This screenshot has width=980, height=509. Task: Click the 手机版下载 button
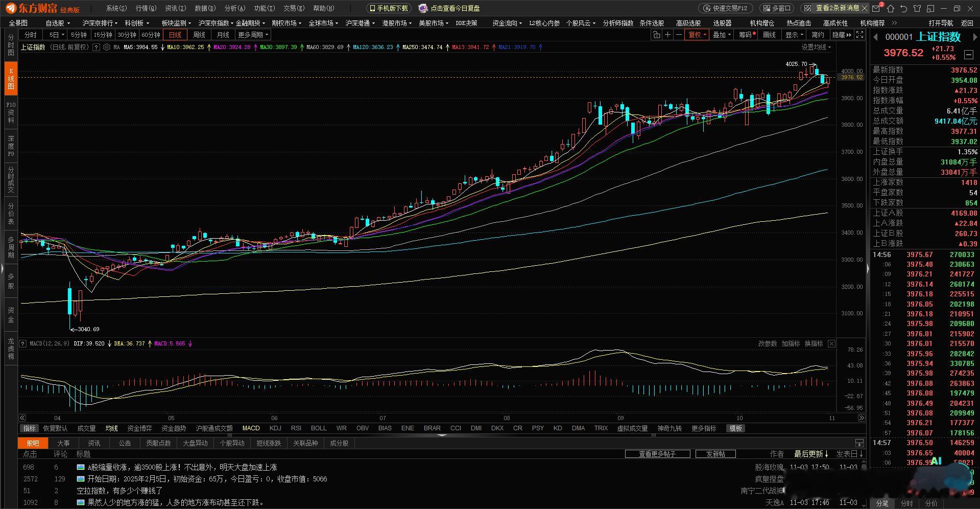pyautogui.click(x=389, y=8)
